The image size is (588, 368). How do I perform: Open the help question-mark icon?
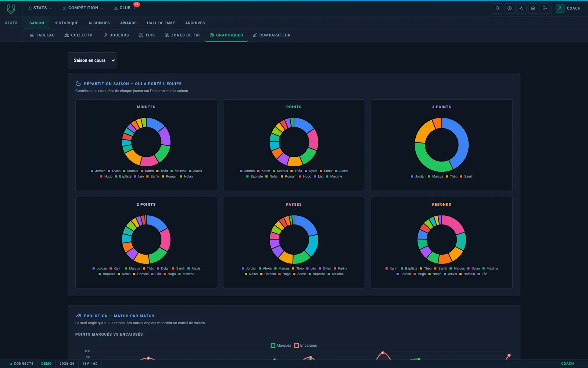tap(509, 8)
